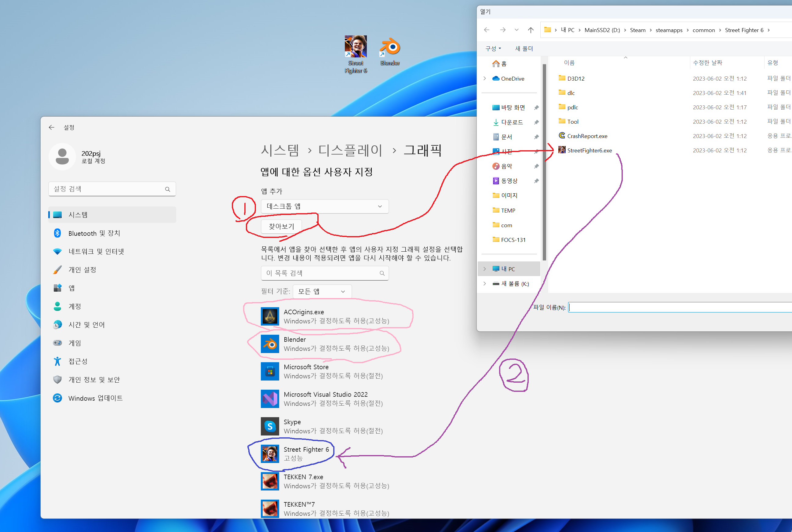
Task: Click the Blender desktop shortcut icon
Action: [x=390, y=47]
